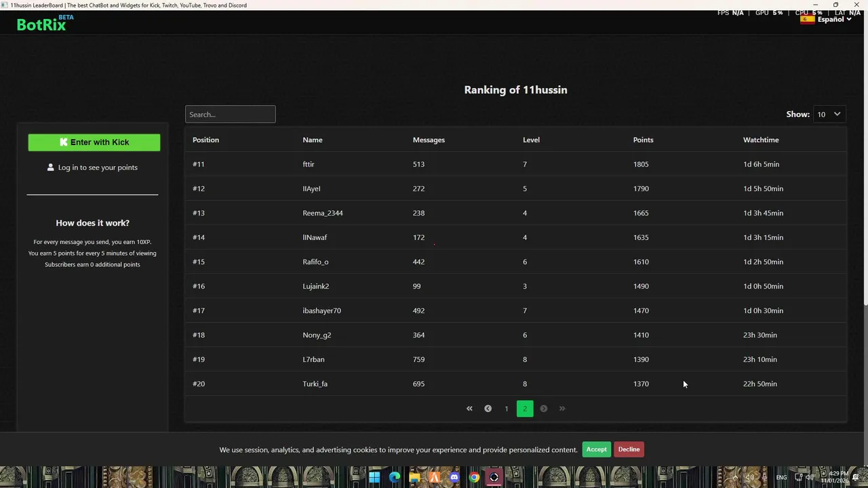Click the name ibashayer70
The height and width of the screenshot is (488, 868).
[x=322, y=310]
